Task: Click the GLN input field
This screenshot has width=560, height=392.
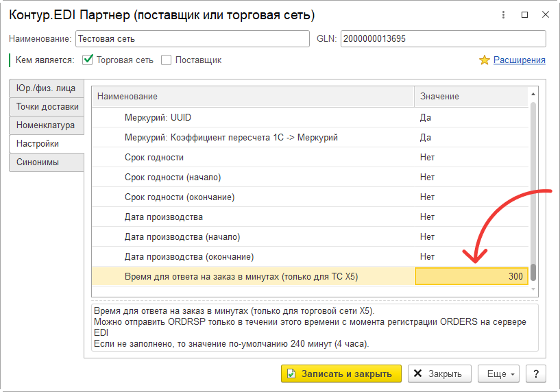Action: point(443,38)
